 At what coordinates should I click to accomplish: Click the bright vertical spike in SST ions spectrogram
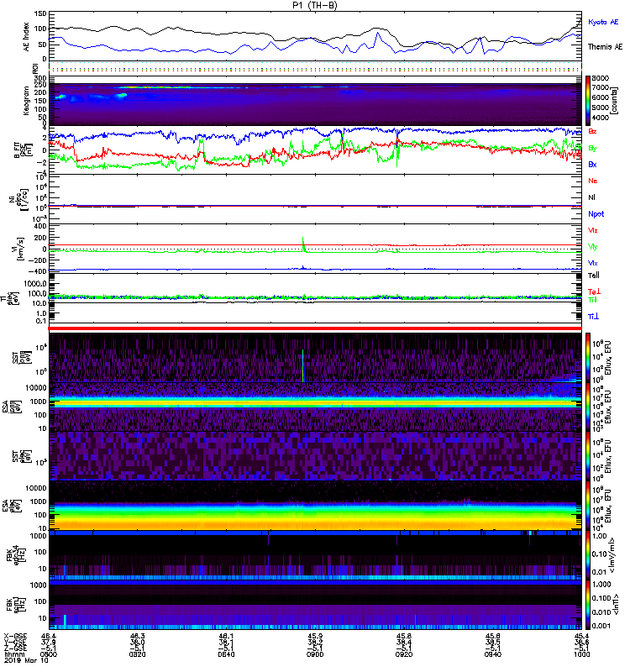click(x=302, y=365)
